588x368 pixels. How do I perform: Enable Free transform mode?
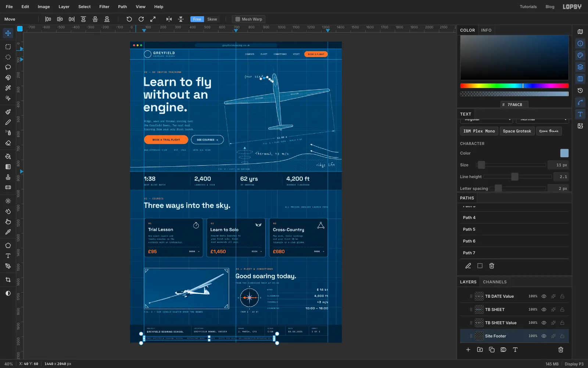click(x=197, y=19)
